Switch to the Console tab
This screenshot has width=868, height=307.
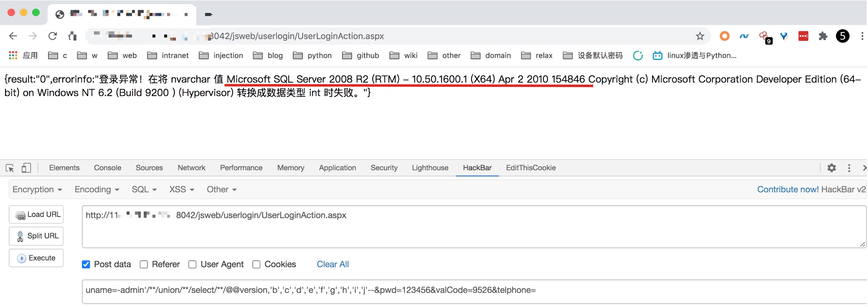(x=107, y=168)
